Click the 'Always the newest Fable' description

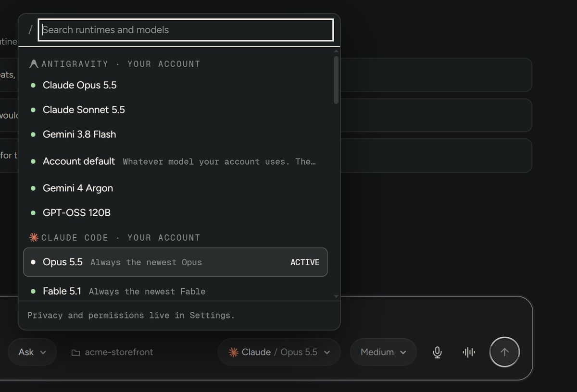[147, 292]
